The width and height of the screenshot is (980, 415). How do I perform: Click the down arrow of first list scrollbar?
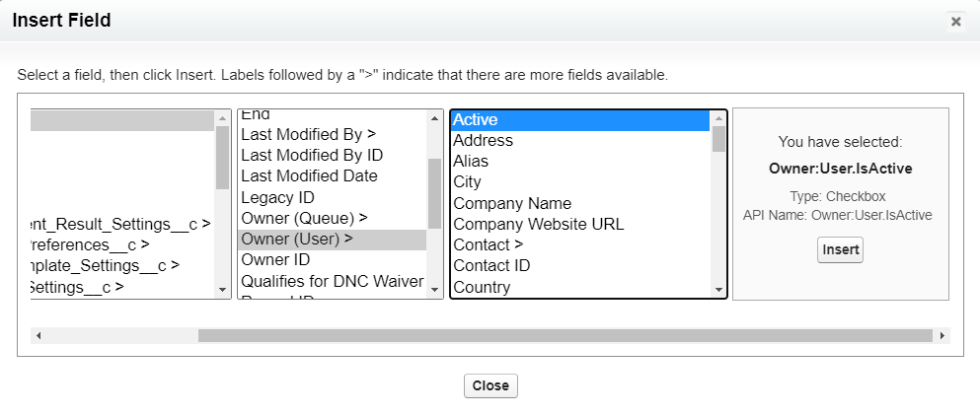pyautogui.click(x=222, y=290)
